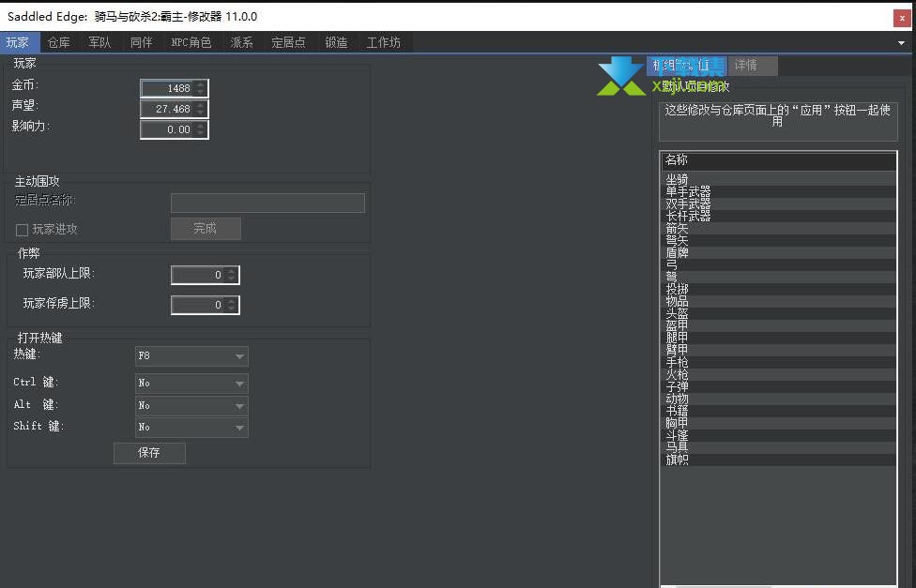Select the 头盔 row
This screenshot has height=588, width=916.
point(779,313)
